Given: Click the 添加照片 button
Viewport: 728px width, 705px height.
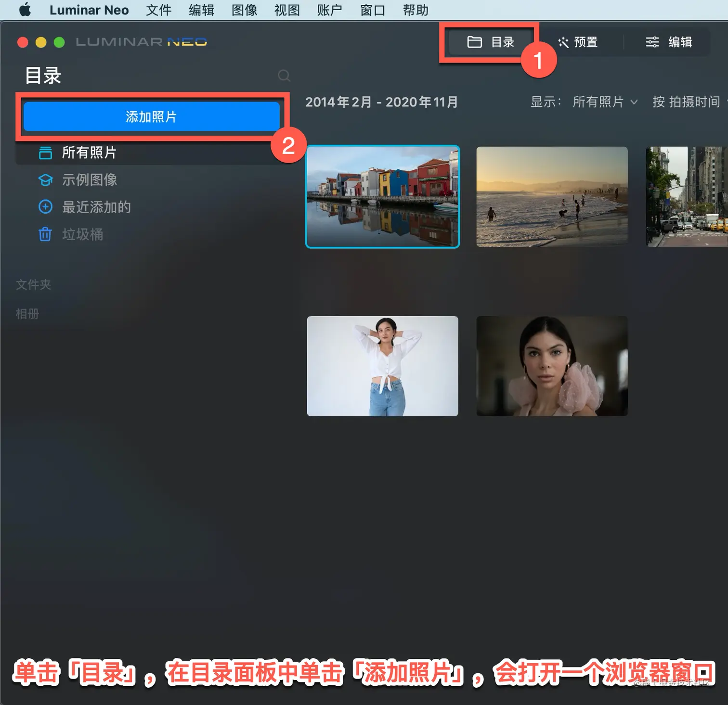Looking at the screenshot, I should point(152,116).
